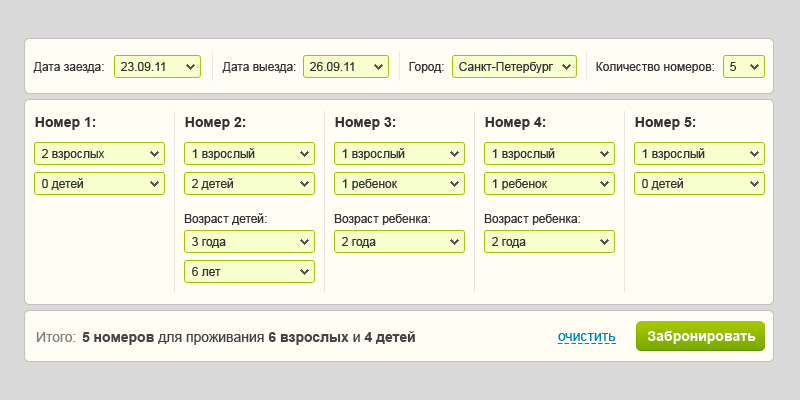Click the очистить link to clear form
Image resolution: width=800 pixels, height=400 pixels.
coord(586,337)
